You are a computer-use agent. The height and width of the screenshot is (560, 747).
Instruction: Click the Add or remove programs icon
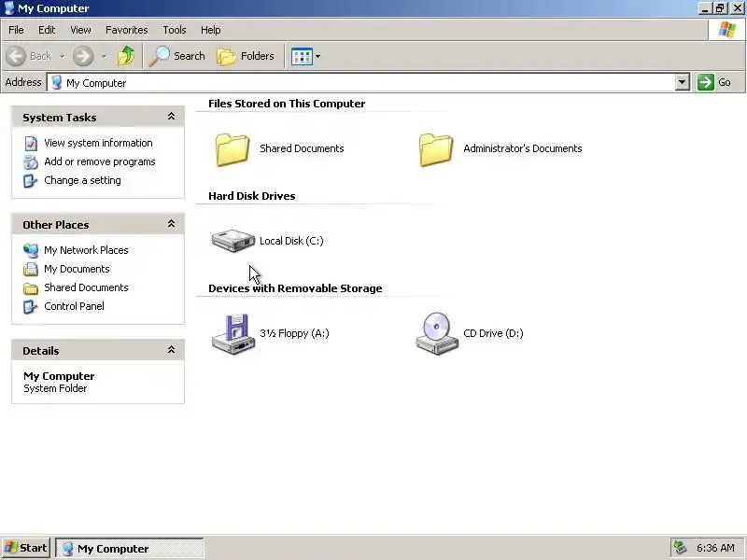pos(31,161)
